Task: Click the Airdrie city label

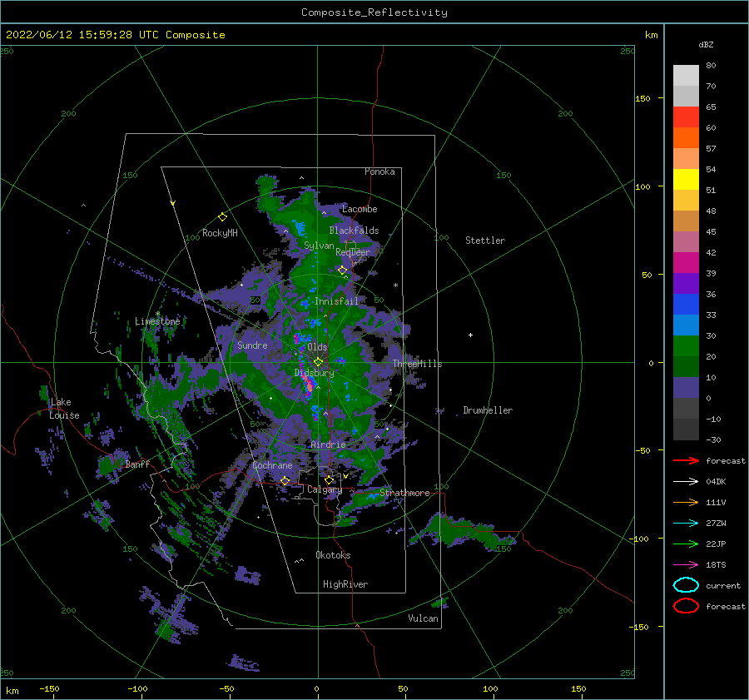Action: point(328,444)
